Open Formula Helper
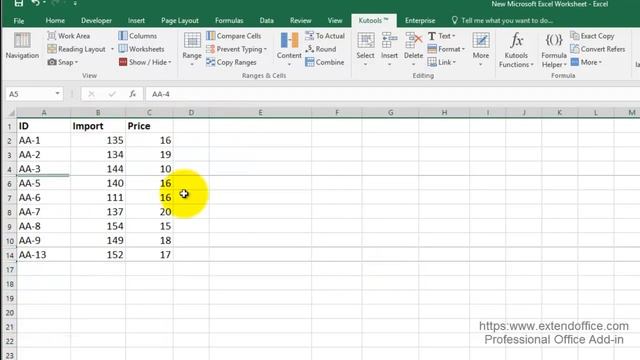The width and height of the screenshot is (640, 360). [x=554, y=50]
